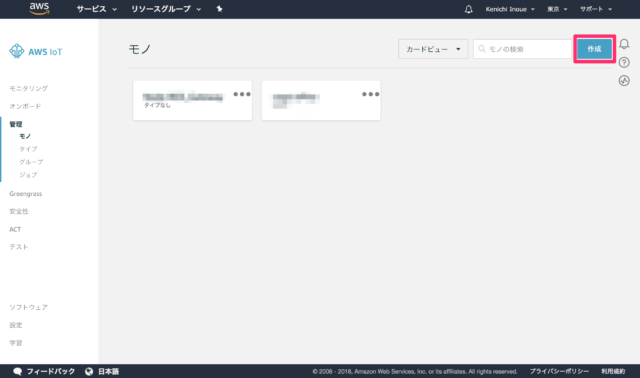Open 設定 in the sidebar
640x378 pixels.
tap(16, 325)
